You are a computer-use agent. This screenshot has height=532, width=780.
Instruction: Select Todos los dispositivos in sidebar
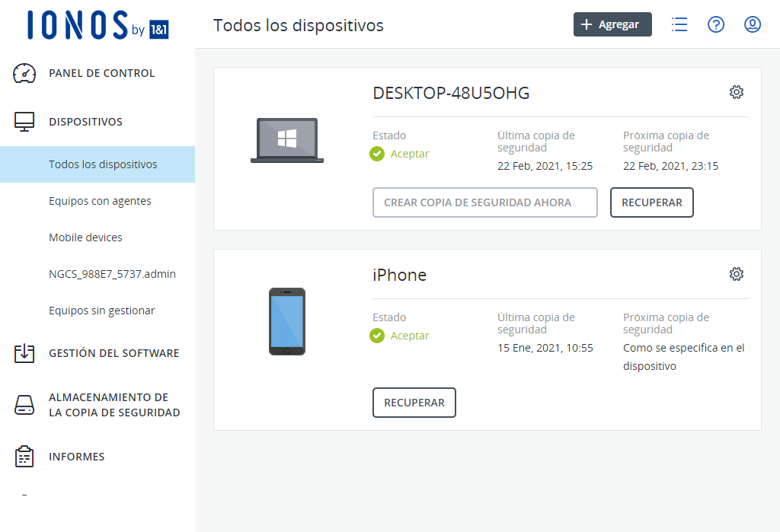pos(97,164)
